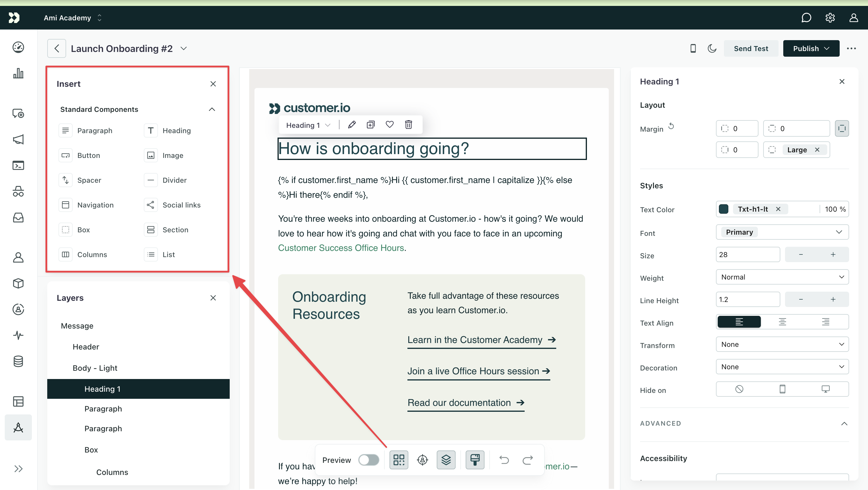Open the Decoration dropdown
Image resolution: width=868 pixels, height=490 pixels.
pyautogui.click(x=782, y=367)
